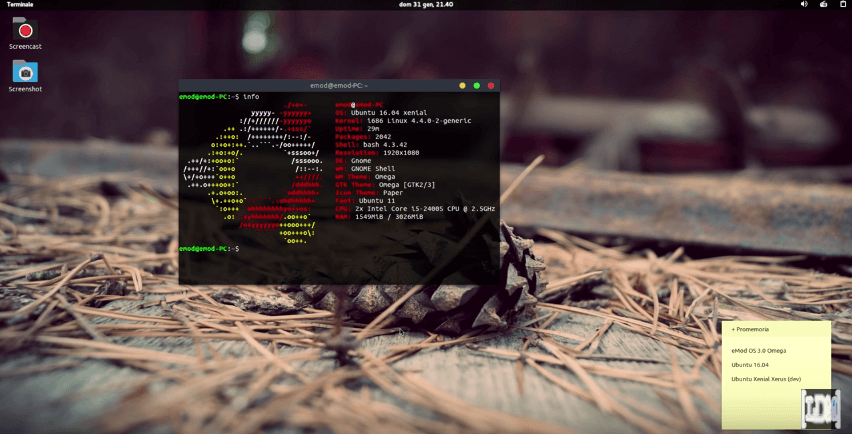Click the rightmost top bar status icon
The height and width of the screenshot is (434, 852).
pos(843,4)
